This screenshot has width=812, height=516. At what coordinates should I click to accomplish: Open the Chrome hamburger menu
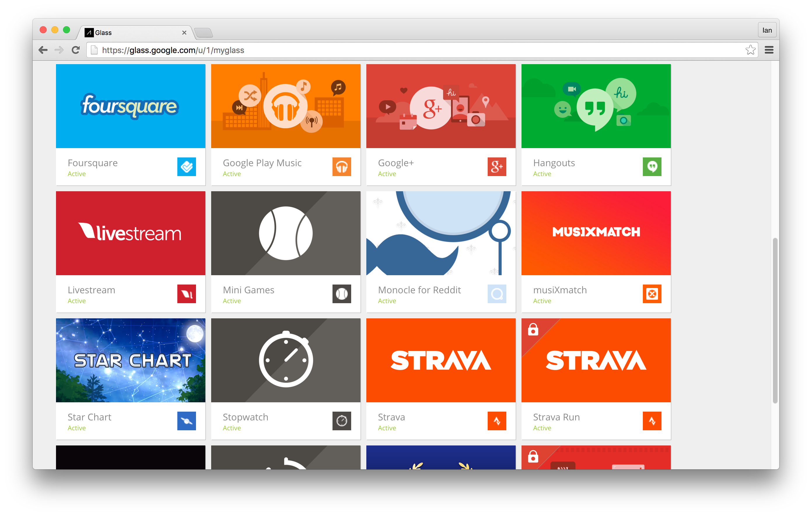769,50
